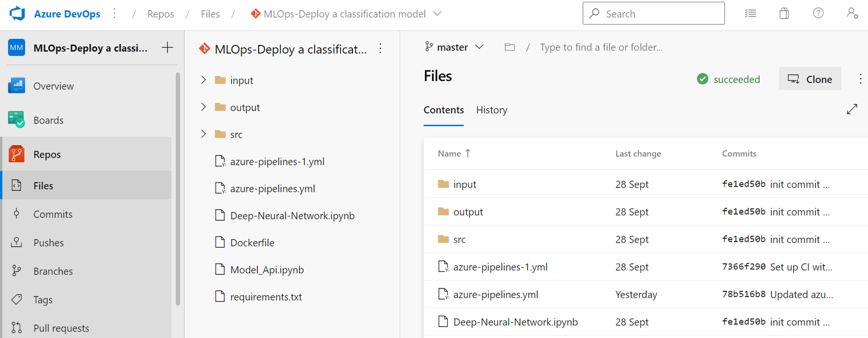Open the azure-pipelines.yml file link in table

[x=495, y=294]
